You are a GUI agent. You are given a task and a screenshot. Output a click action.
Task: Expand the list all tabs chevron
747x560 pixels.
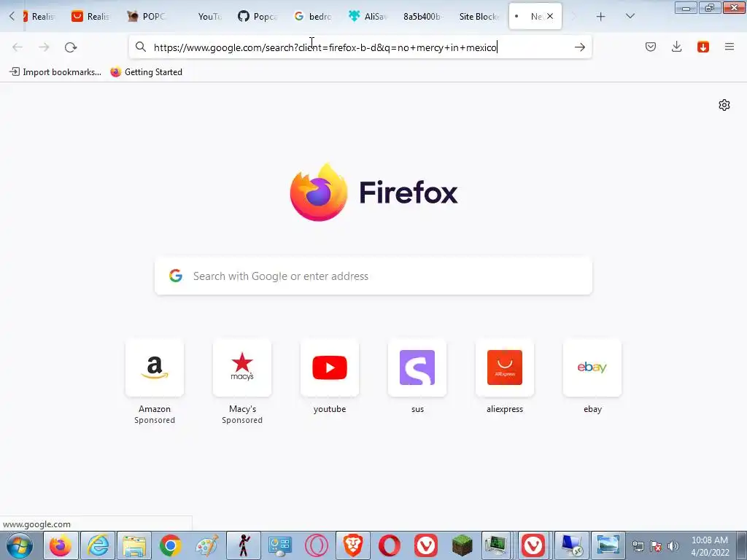point(630,16)
